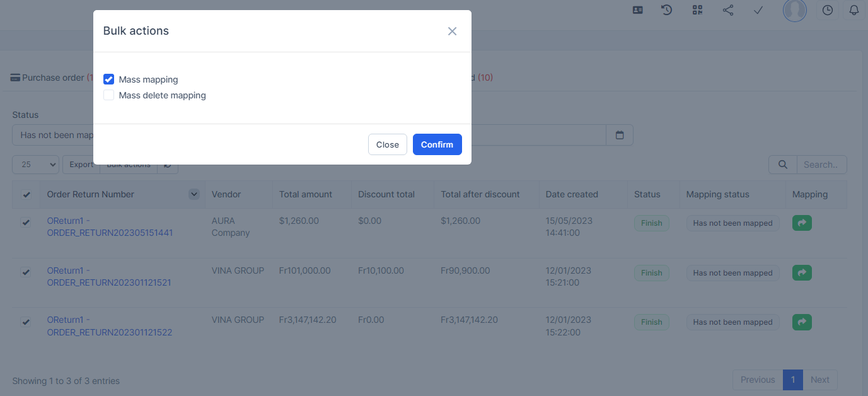This screenshot has height=396, width=868.
Task: Click the Search input field
Action: pyautogui.click(x=821, y=165)
